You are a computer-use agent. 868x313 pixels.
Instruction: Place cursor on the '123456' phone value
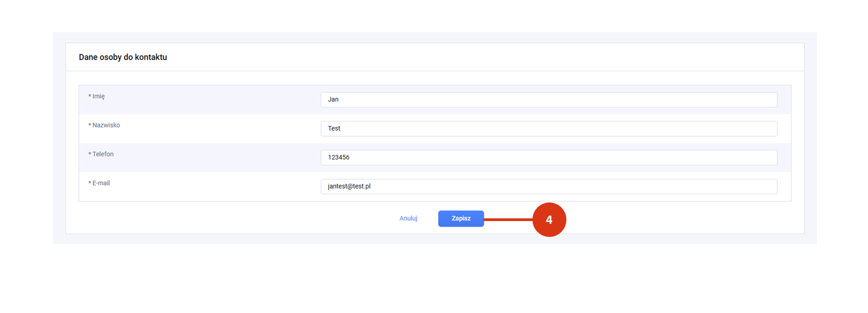click(339, 158)
